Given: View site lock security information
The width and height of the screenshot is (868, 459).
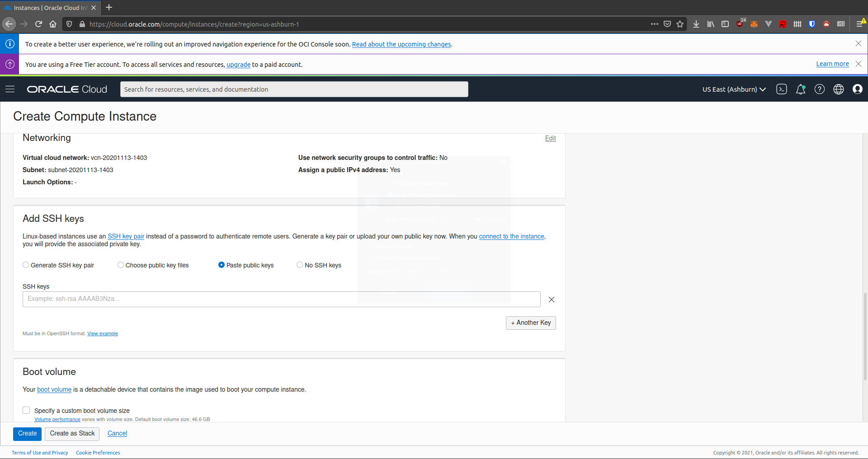Looking at the screenshot, I should [82, 24].
